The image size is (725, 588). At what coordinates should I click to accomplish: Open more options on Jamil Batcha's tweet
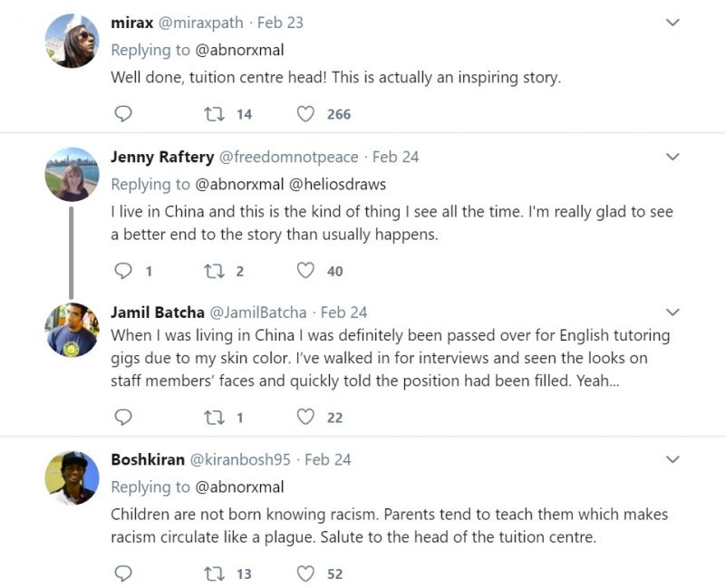pos(672,312)
